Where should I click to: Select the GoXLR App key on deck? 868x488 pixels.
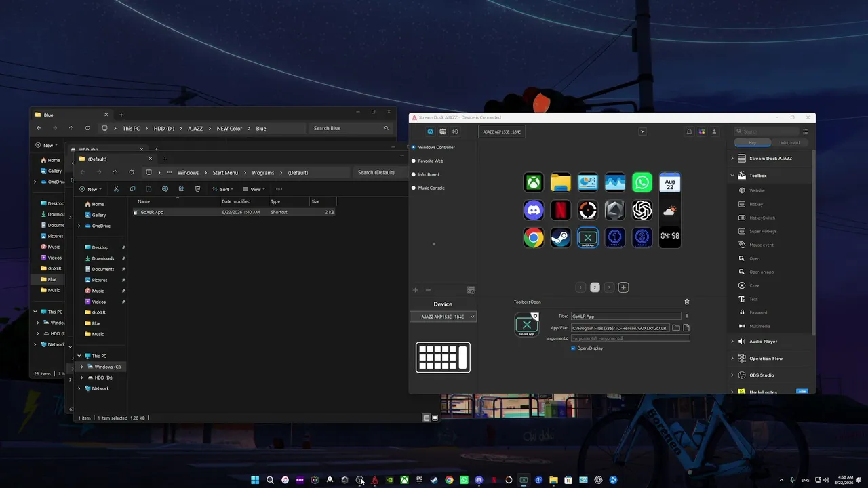[588, 237]
